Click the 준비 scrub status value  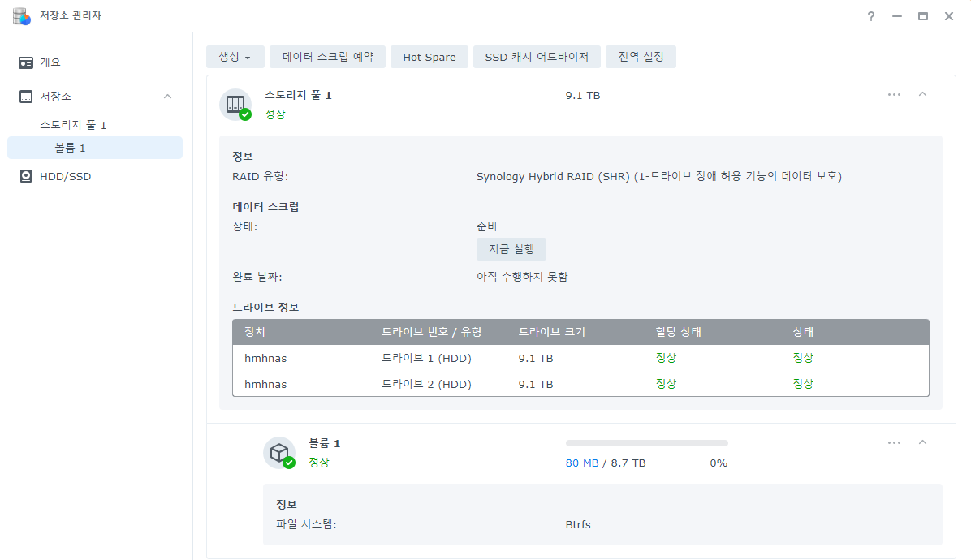coord(487,226)
